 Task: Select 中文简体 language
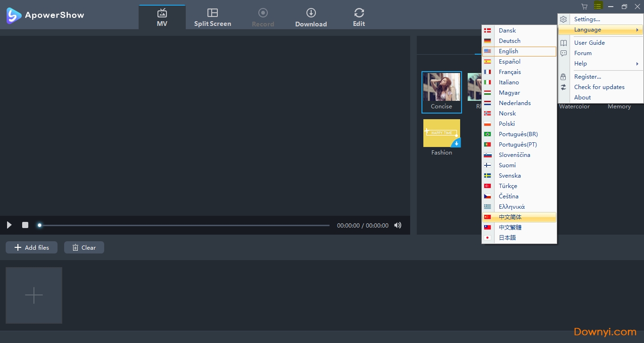pos(519,217)
